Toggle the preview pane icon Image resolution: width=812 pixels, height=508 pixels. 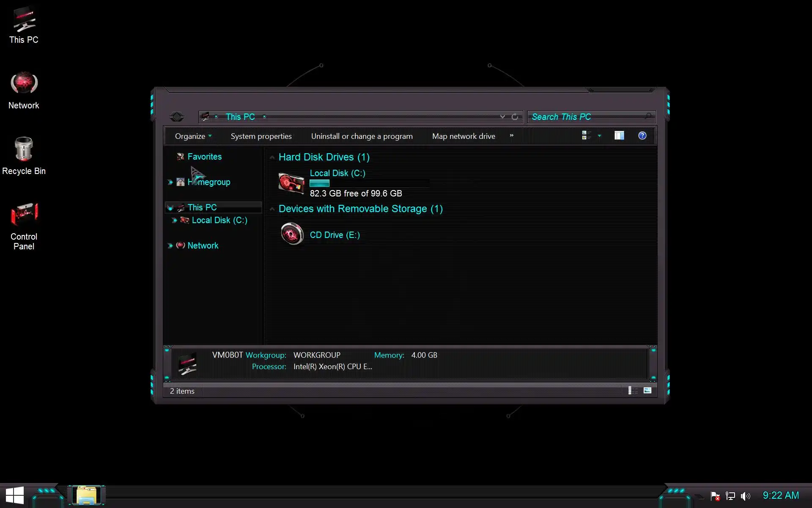[619, 135]
